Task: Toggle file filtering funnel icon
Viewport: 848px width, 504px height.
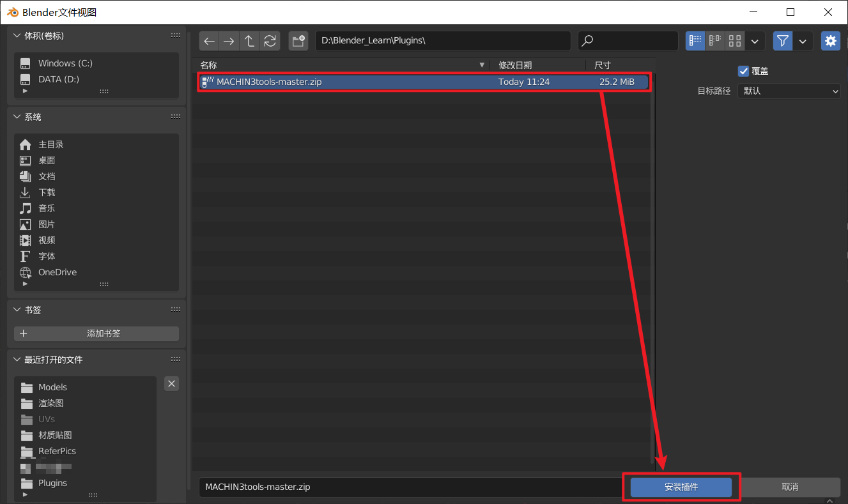Action: (x=783, y=41)
